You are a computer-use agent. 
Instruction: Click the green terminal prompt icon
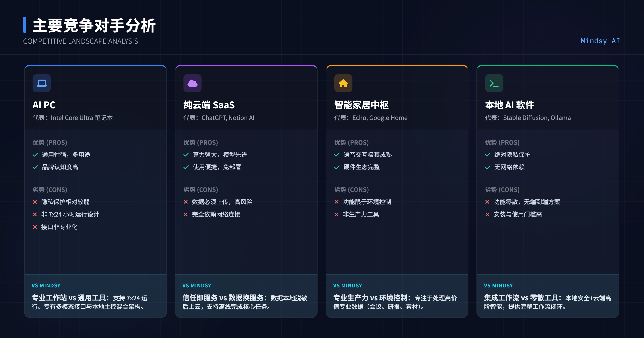[494, 83]
